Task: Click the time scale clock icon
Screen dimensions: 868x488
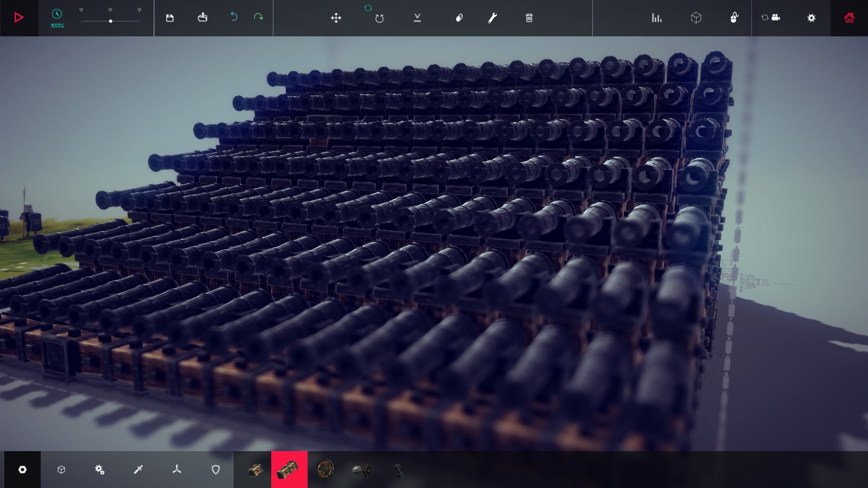Action: [57, 14]
